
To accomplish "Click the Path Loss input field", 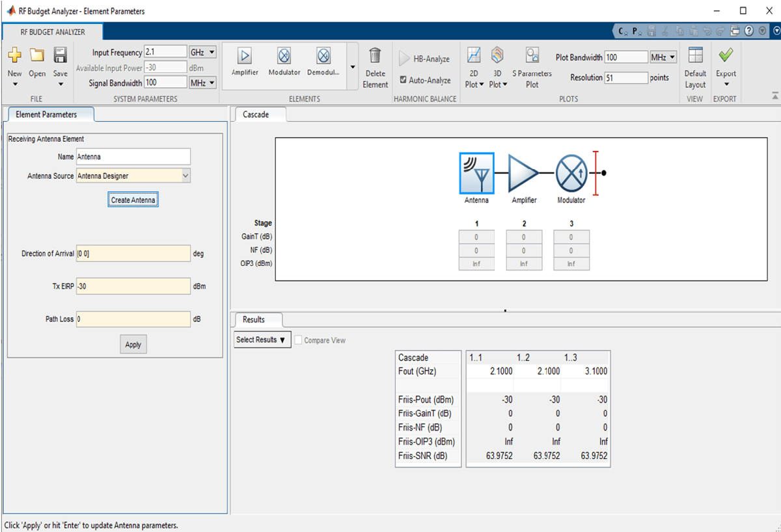I will coord(133,319).
